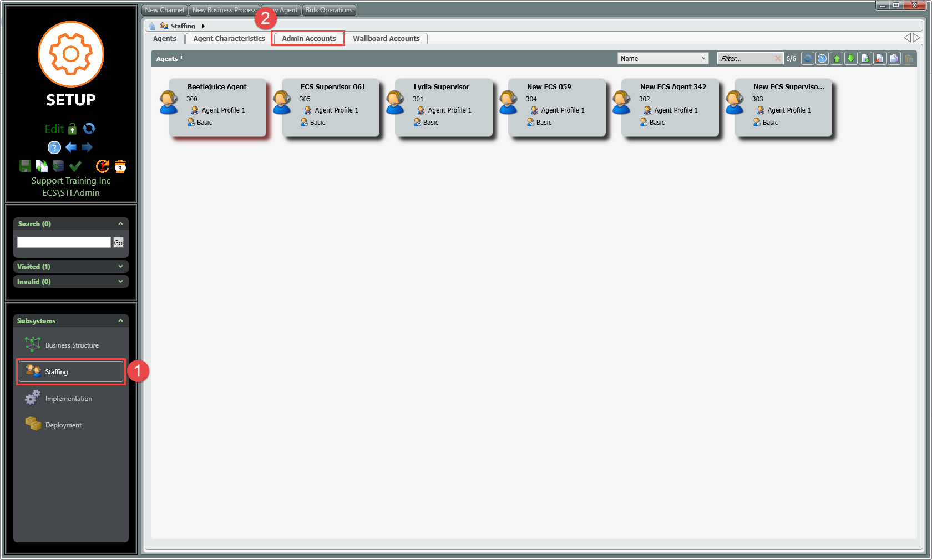Click the green up arrow in Agents toolbar
Viewport: 932px width, 560px height.
click(837, 59)
